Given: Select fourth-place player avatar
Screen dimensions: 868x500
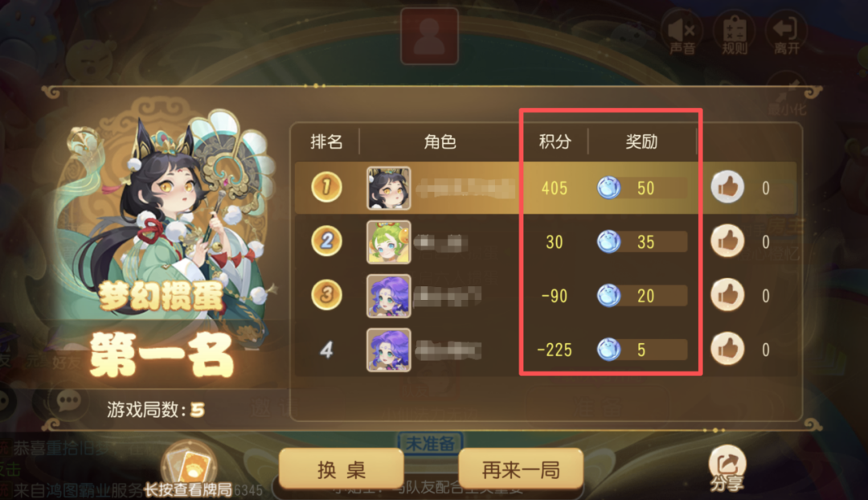Looking at the screenshot, I should [389, 350].
